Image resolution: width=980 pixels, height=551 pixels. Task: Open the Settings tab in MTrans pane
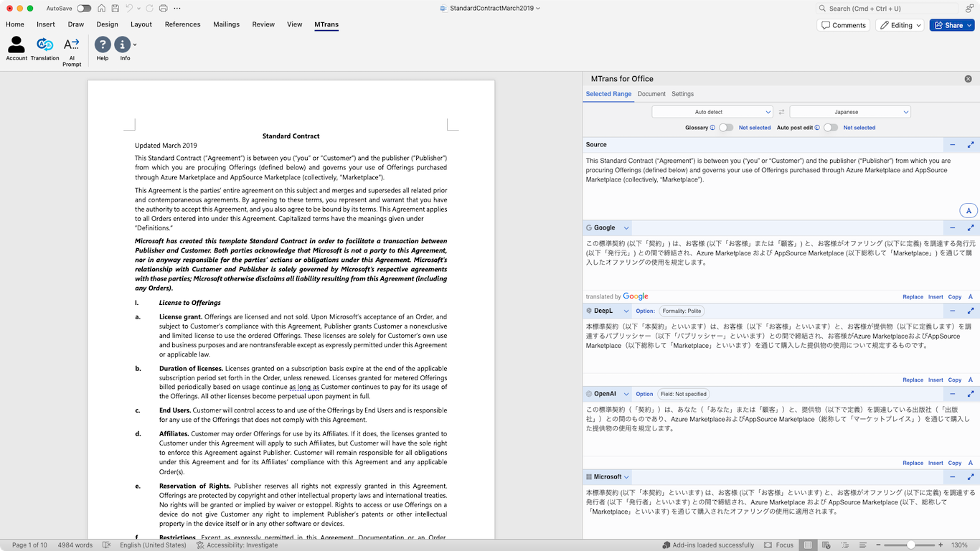pyautogui.click(x=682, y=94)
